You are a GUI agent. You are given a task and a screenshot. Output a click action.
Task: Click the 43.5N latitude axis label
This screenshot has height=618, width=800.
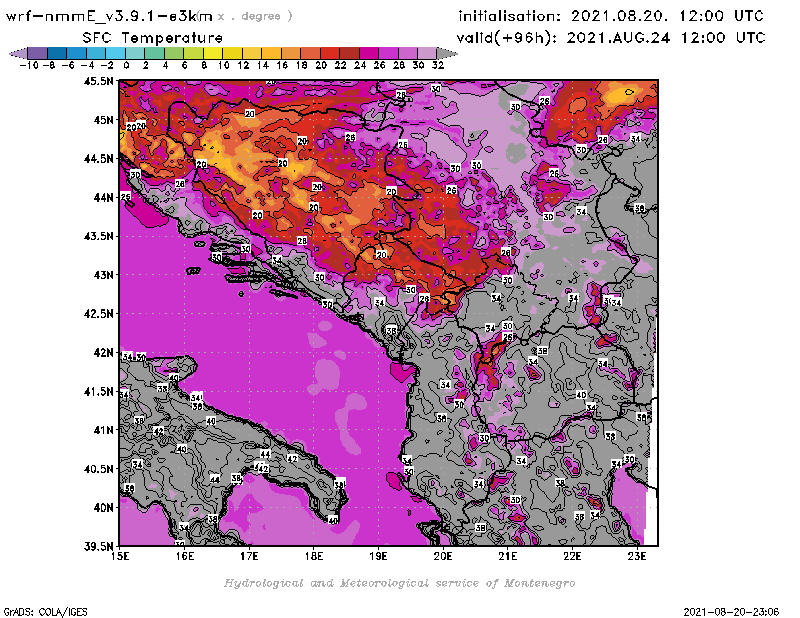coord(98,236)
